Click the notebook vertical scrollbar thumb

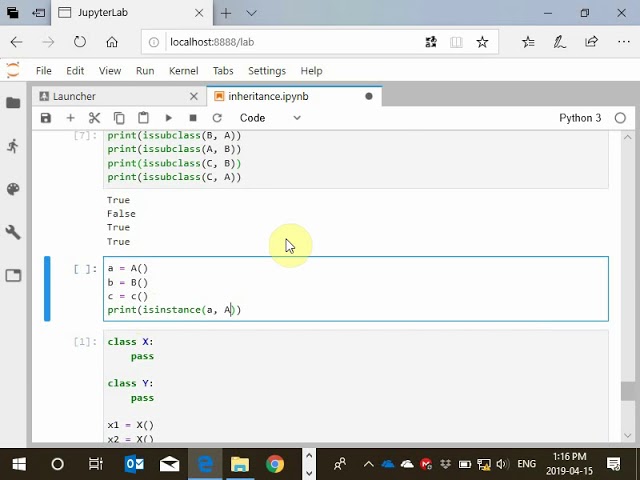(x=627, y=391)
